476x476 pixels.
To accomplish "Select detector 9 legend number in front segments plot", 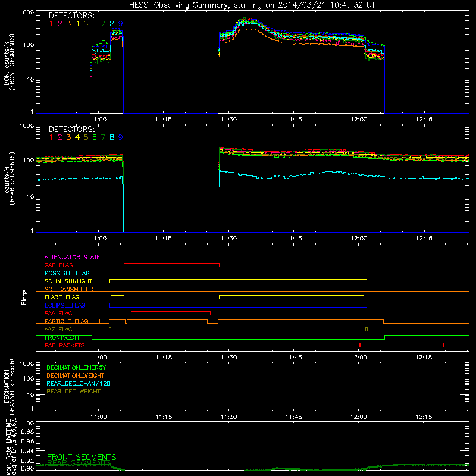I will tap(121, 24).
